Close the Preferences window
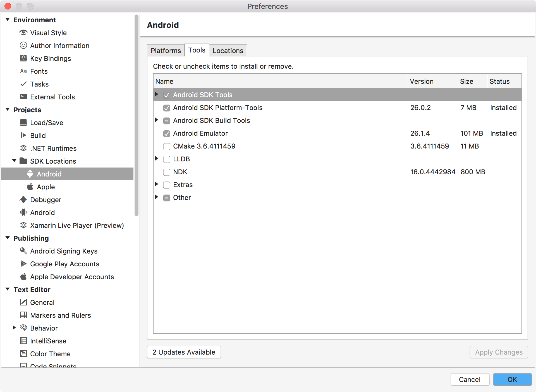 pyautogui.click(x=8, y=6)
